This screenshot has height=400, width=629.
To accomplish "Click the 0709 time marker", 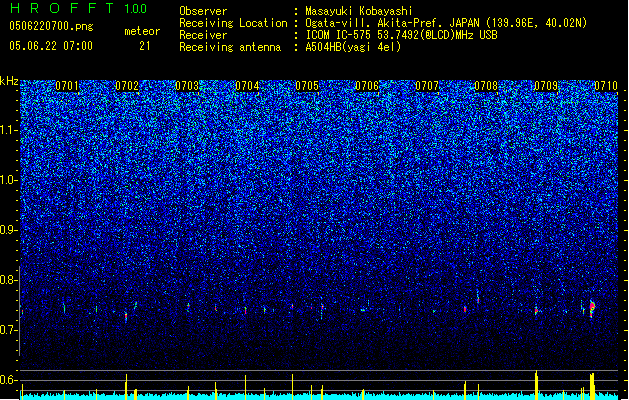I will 546,86.
